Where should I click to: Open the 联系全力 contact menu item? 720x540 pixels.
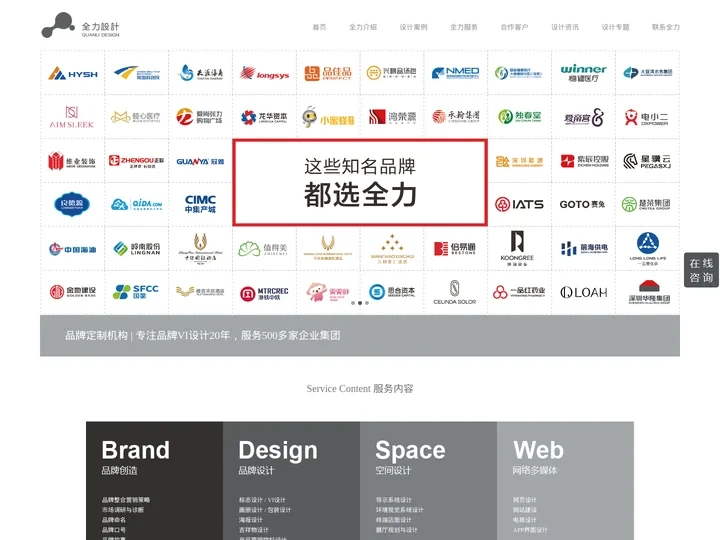coord(666,27)
